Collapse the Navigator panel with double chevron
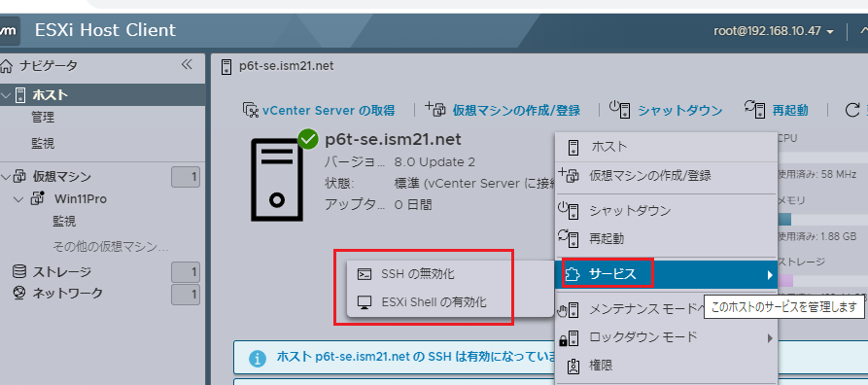 (x=187, y=65)
